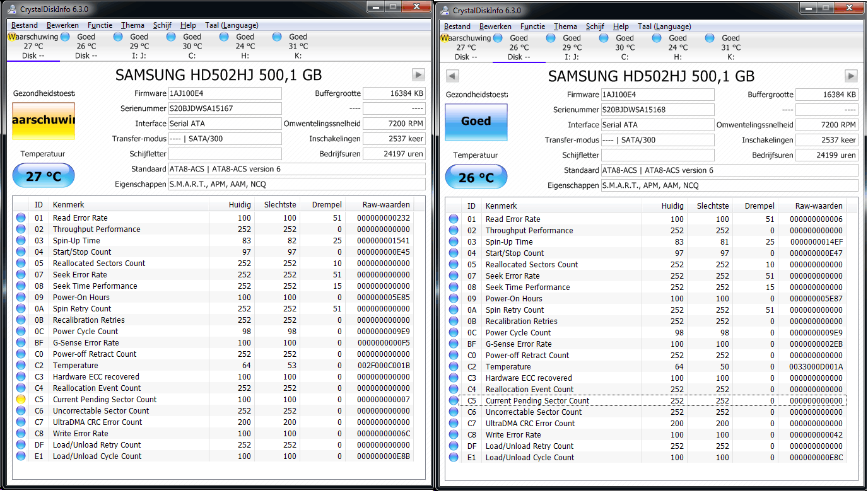
Task: Click Bedrijfsuren field showing 24199 uren
Action: (827, 155)
